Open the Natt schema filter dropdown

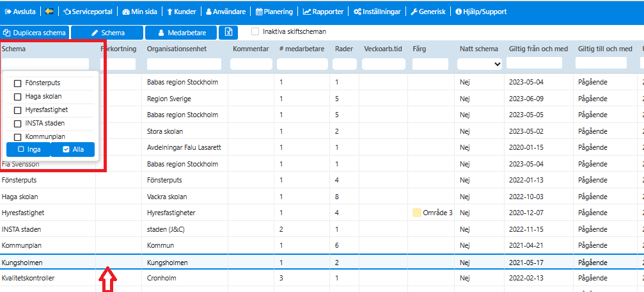point(479,64)
